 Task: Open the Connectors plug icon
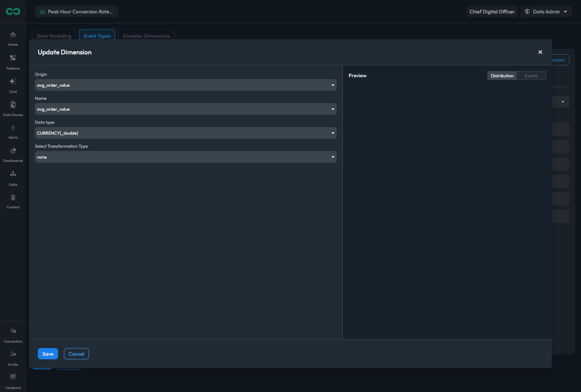pos(13,331)
